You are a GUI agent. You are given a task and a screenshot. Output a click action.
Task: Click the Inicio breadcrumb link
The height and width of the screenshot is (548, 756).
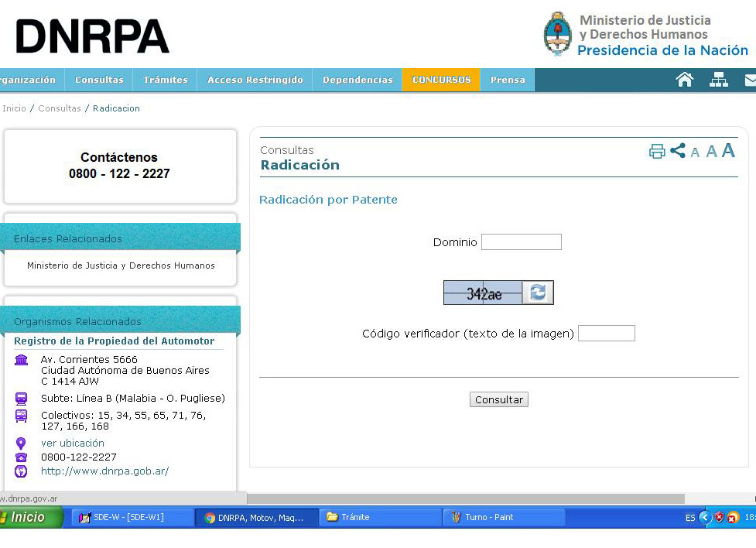point(14,108)
